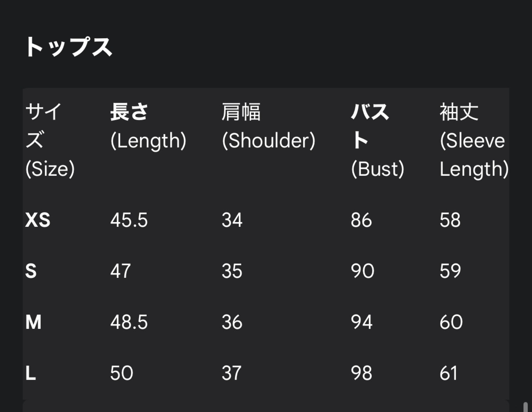
Task: Click the XS bust value 86
Action: pos(361,220)
